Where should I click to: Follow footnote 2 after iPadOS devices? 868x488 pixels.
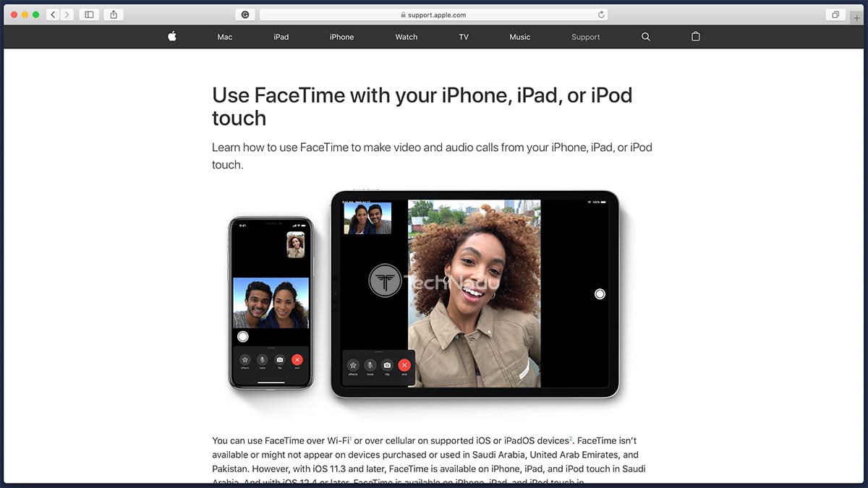click(x=571, y=438)
